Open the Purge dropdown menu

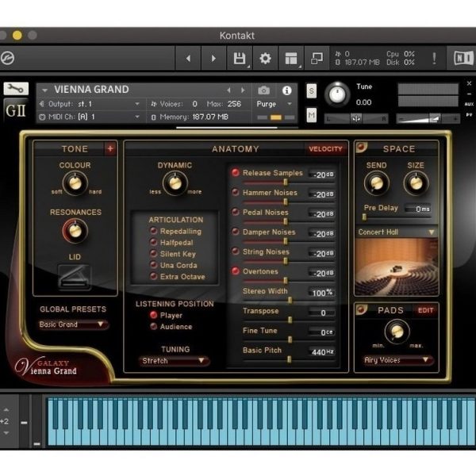click(x=274, y=104)
